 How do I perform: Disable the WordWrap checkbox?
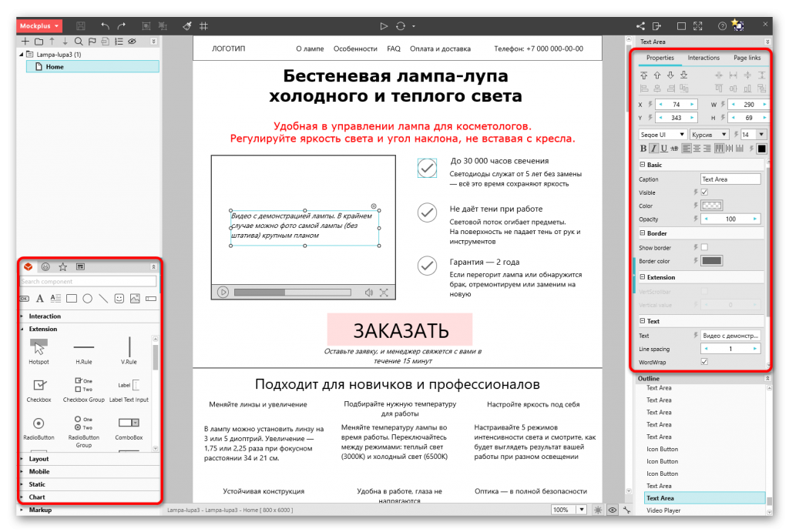704,361
